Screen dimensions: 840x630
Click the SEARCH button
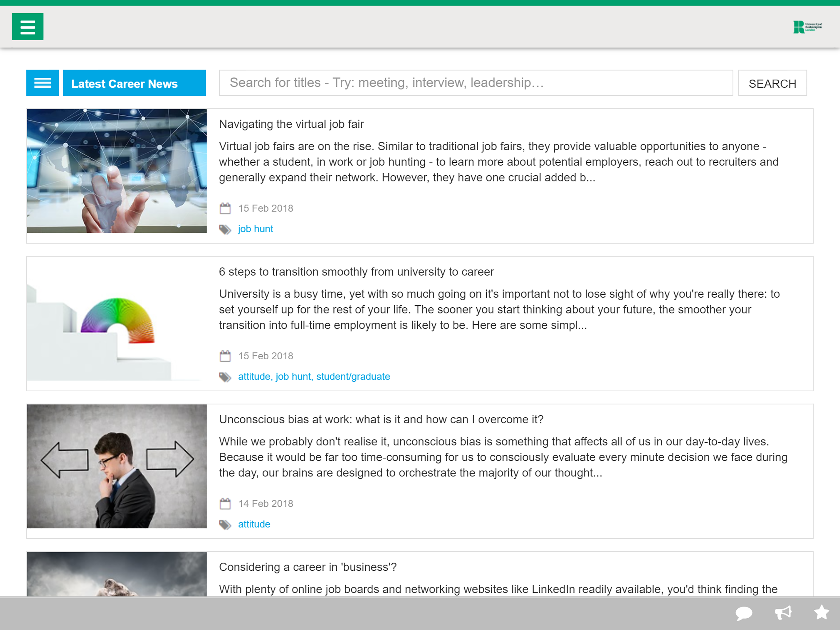point(772,83)
